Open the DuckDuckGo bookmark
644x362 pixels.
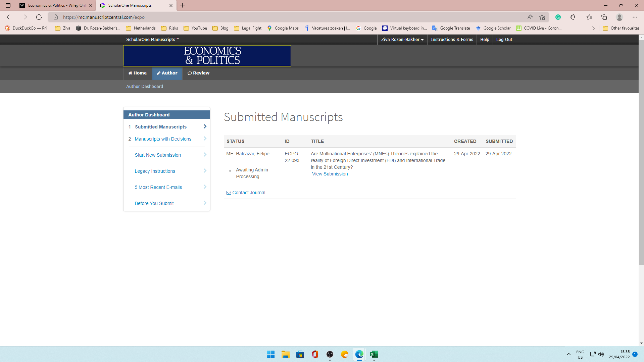(28, 28)
